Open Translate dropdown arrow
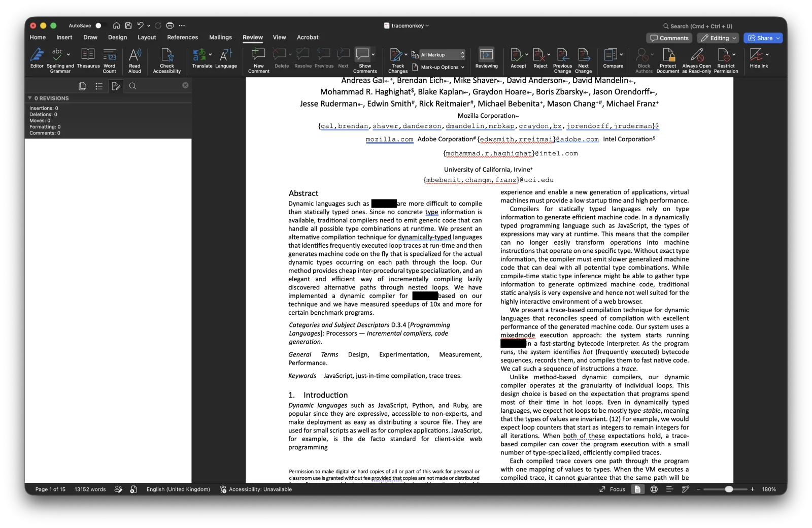 coord(210,54)
